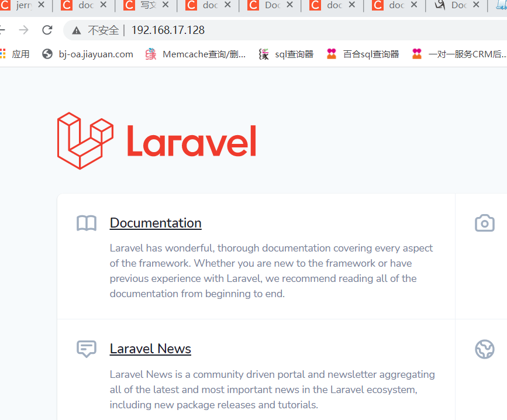This screenshot has height=420, width=507.
Task: Click the Laravel News description paragraph
Action: 272,390
